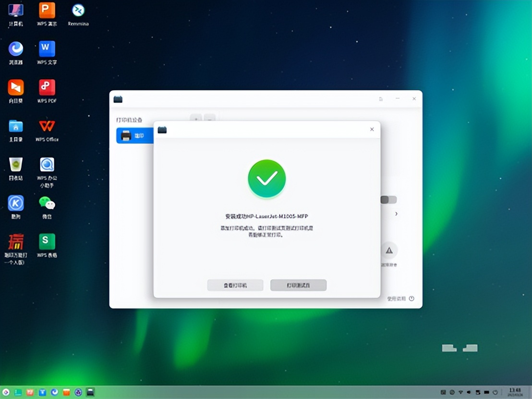Open the Recycle Bin on desktop
The height and width of the screenshot is (399, 532).
pos(15,164)
